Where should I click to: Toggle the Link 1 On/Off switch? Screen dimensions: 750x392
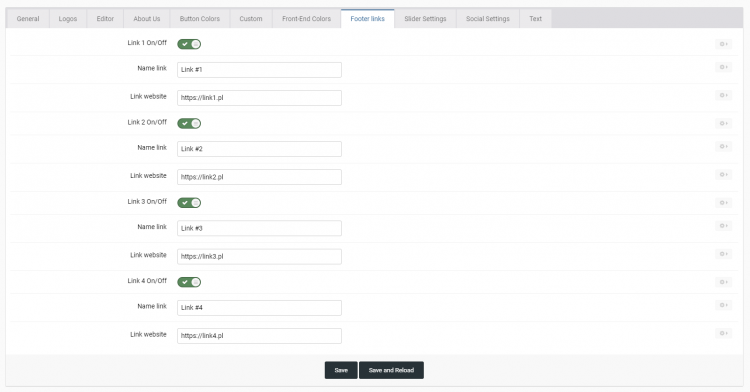tap(189, 44)
